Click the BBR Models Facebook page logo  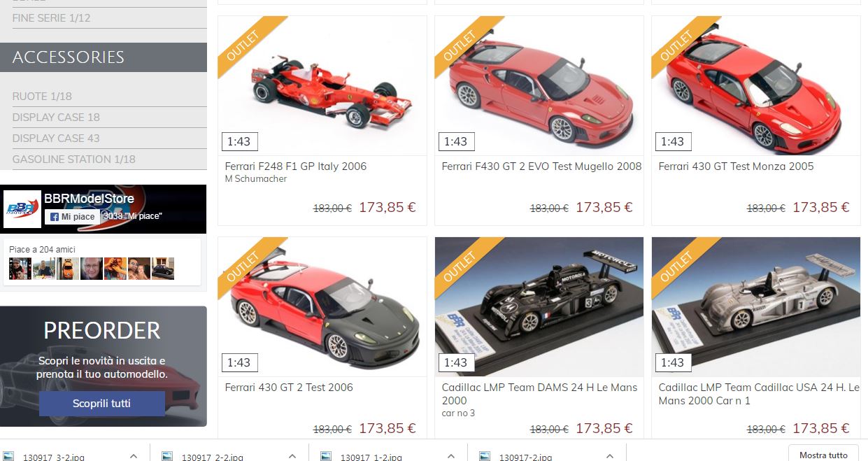tap(22, 209)
